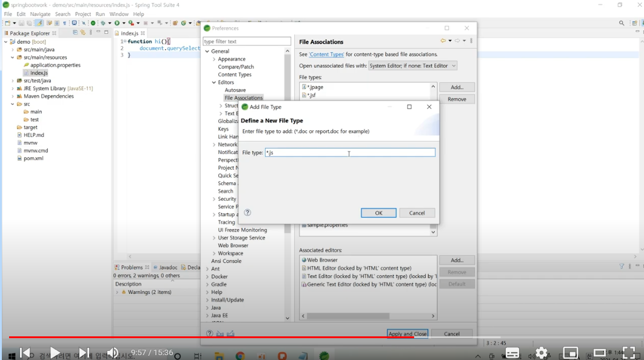Image resolution: width=644 pixels, height=360 pixels.
Task: Mute the video volume
Action: pyautogui.click(x=113, y=353)
